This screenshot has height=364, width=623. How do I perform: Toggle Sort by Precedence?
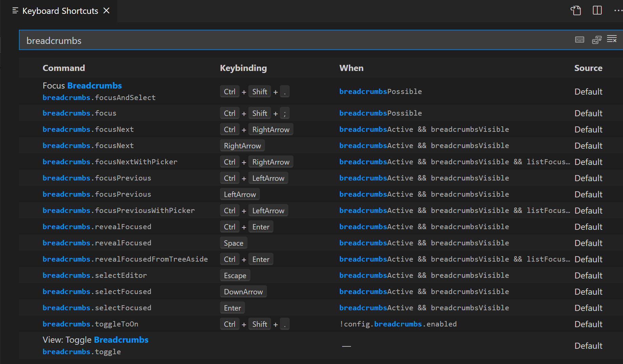(596, 40)
